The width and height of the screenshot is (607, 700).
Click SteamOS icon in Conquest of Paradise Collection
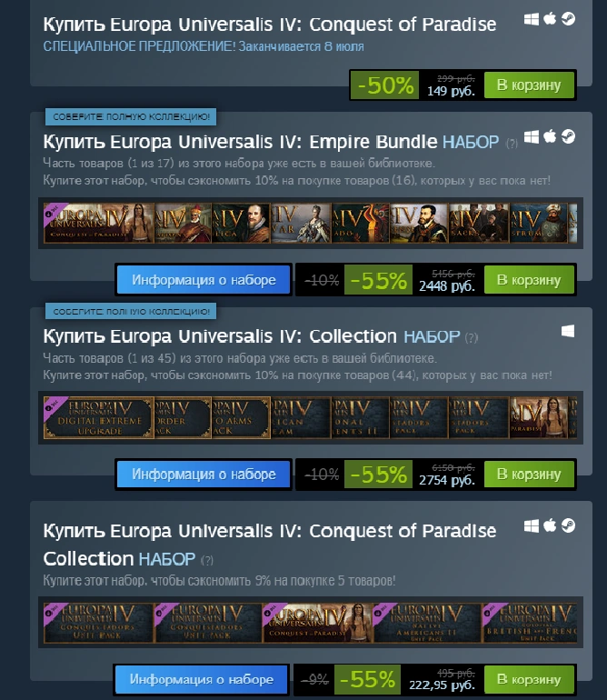tap(568, 525)
